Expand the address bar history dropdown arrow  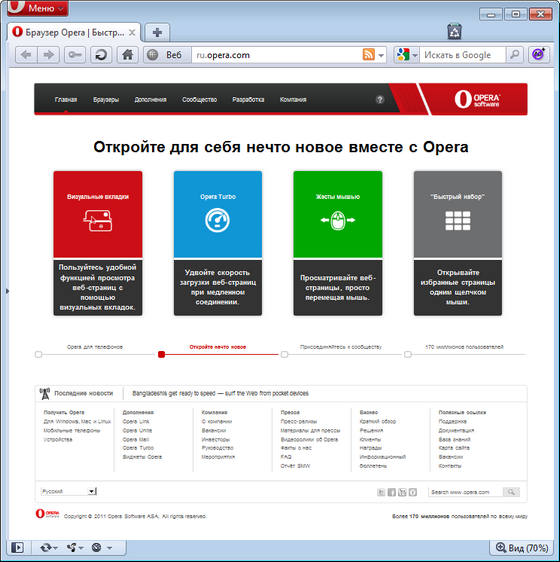pyautogui.click(x=381, y=55)
